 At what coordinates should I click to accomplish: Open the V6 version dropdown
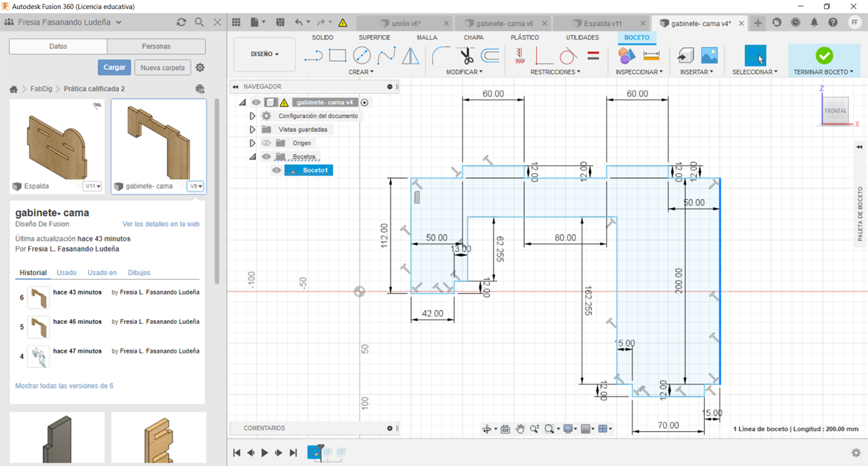195,186
